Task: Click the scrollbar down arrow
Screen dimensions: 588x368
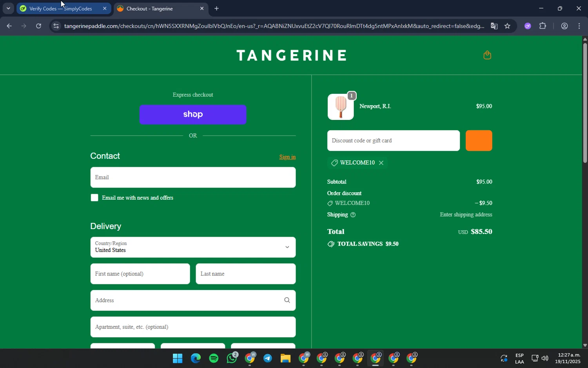Action: (x=585, y=346)
